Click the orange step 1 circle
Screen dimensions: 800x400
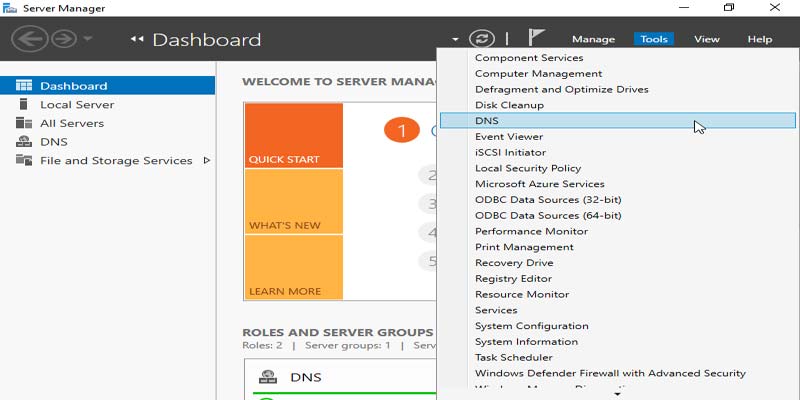tap(402, 131)
